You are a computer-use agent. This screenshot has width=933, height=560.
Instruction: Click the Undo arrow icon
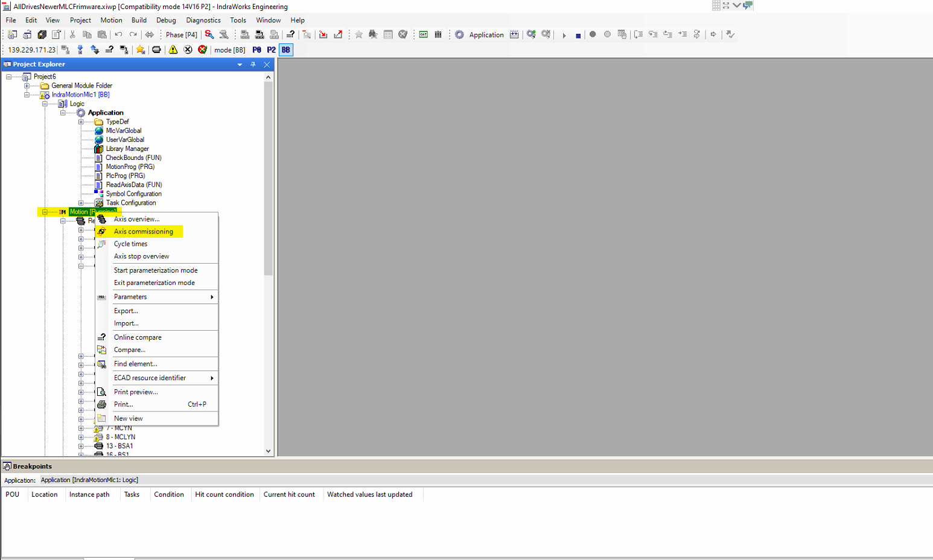118,34
